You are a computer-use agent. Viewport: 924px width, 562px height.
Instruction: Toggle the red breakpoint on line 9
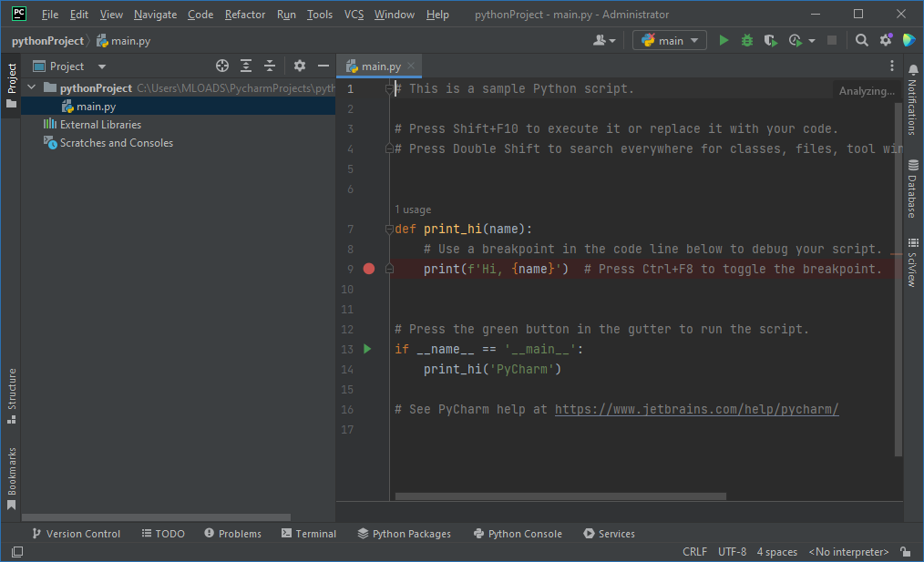click(369, 270)
